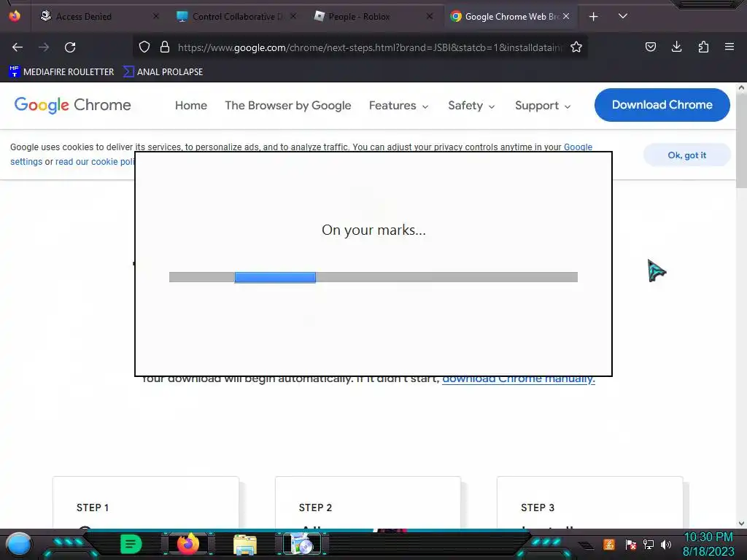This screenshot has width=747, height=560.
Task: Click the scrollbar up arrow
Action: click(741, 87)
